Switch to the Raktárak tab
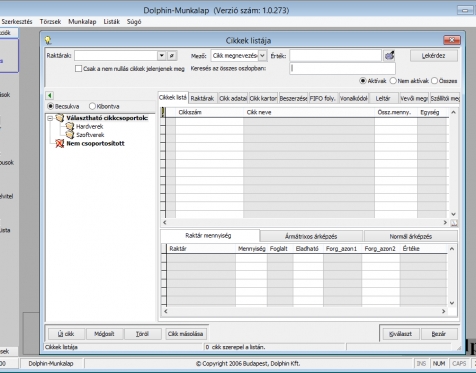 203,99
